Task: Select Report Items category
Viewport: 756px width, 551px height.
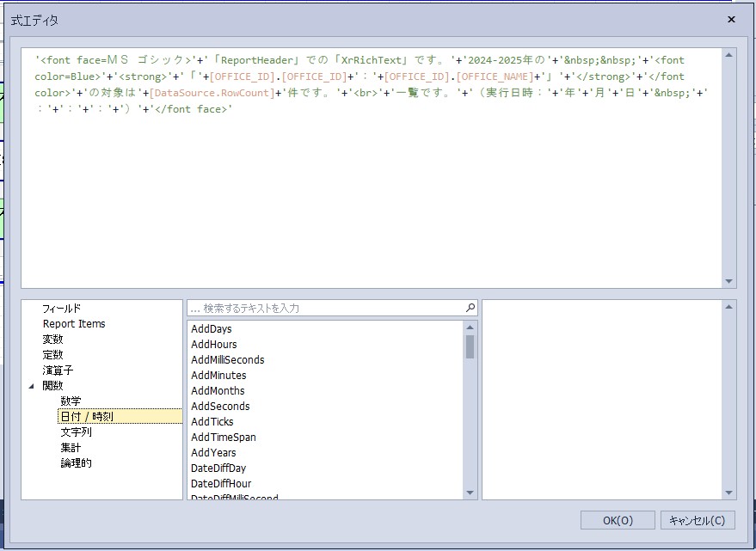Action: coord(74,324)
